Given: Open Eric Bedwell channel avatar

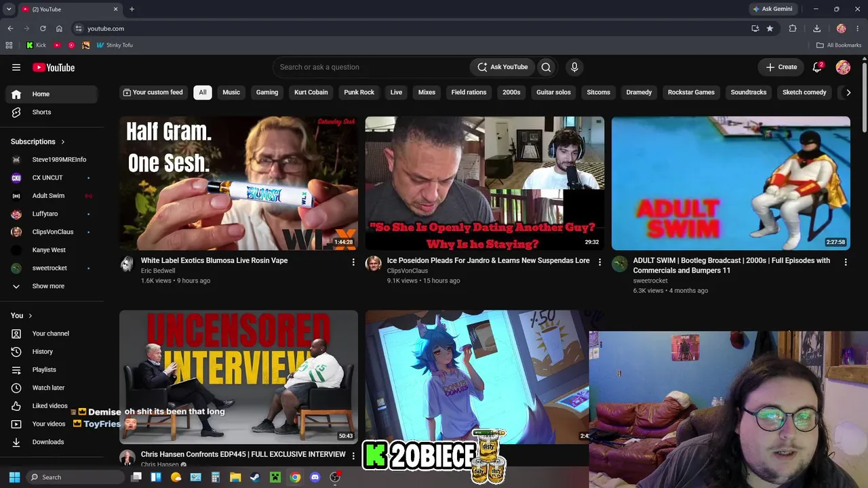Looking at the screenshot, I should [x=127, y=264].
